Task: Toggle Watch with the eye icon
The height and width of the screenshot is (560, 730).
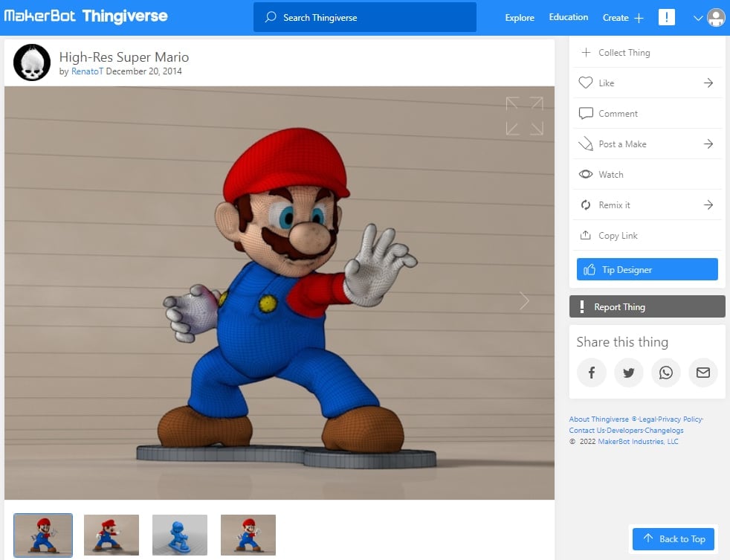Action: [x=586, y=174]
